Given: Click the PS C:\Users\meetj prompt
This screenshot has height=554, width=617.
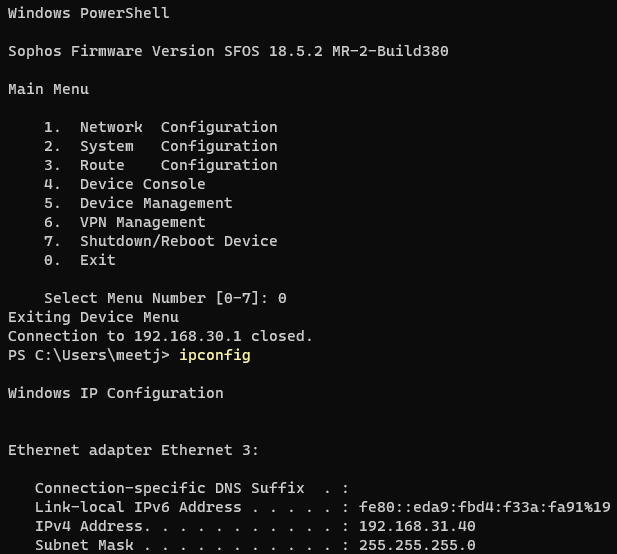Looking at the screenshot, I should (89, 355).
